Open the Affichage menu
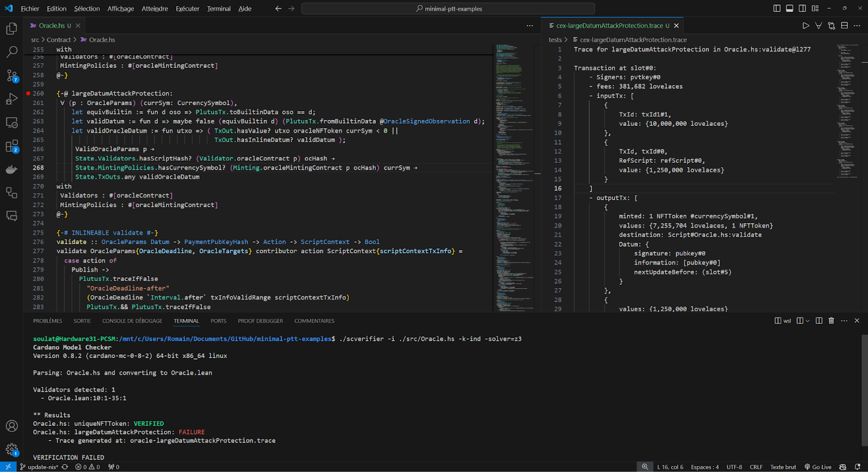Viewport: 868px width, 472px height. click(x=120, y=8)
